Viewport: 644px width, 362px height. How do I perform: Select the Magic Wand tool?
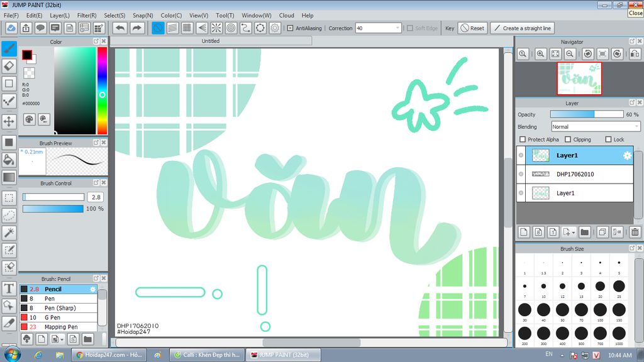tap(9, 233)
